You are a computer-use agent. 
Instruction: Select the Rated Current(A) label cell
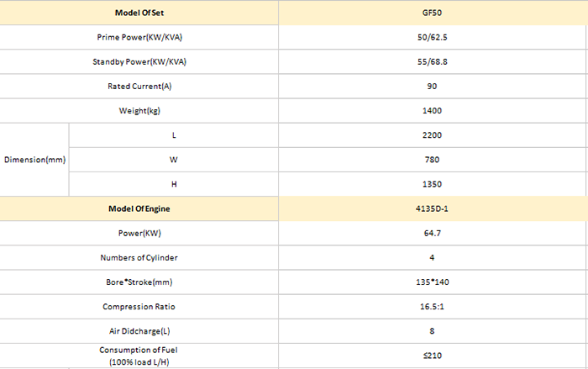(139, 86)
